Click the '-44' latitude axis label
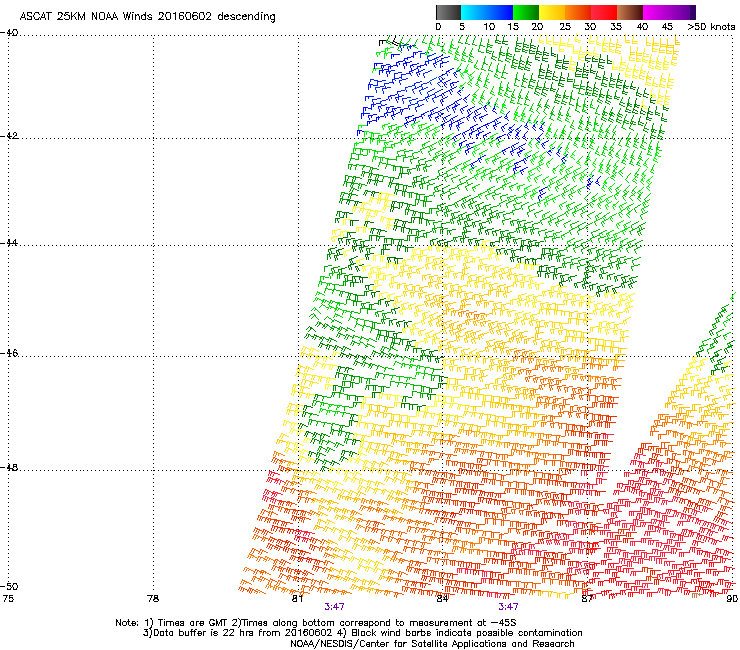 coord(9,243)
